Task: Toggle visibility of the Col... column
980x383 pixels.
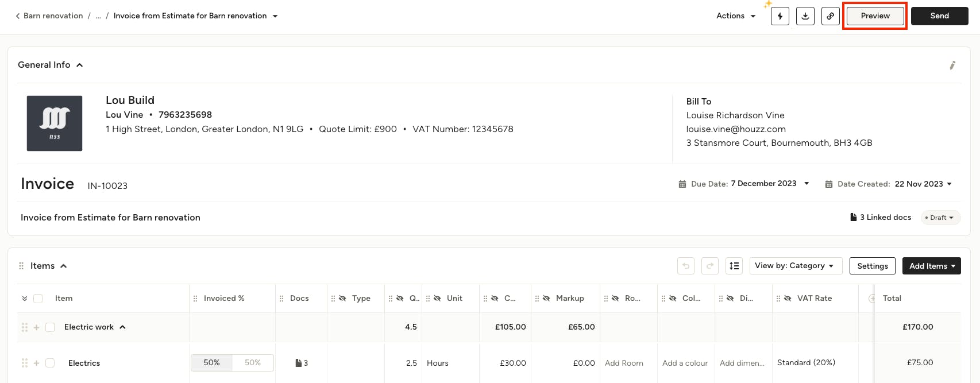Action: coord(673,299)
